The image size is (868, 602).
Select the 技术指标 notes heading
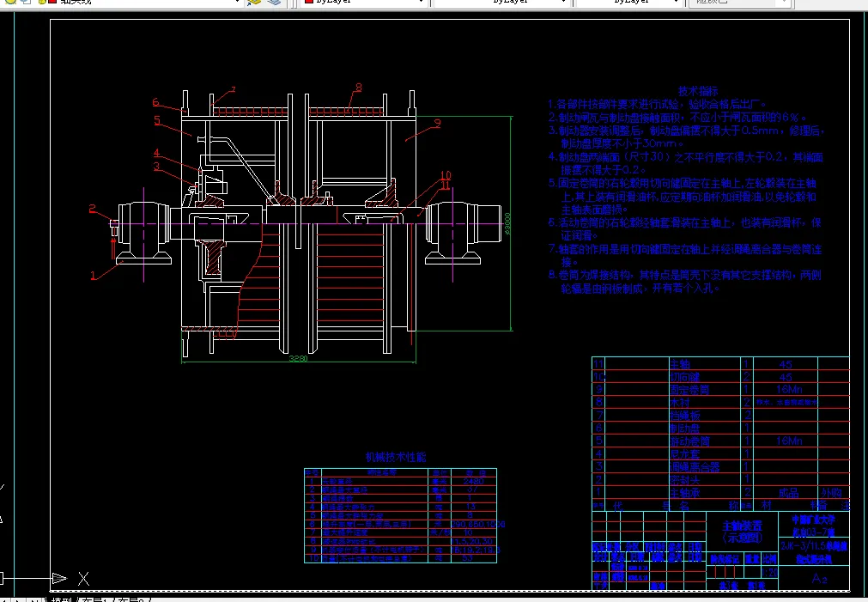698,91
